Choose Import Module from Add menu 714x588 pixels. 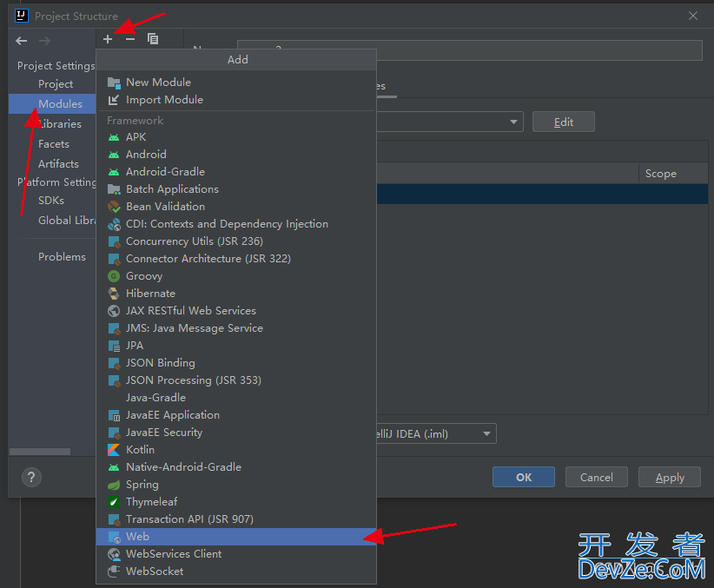[236, 100]
